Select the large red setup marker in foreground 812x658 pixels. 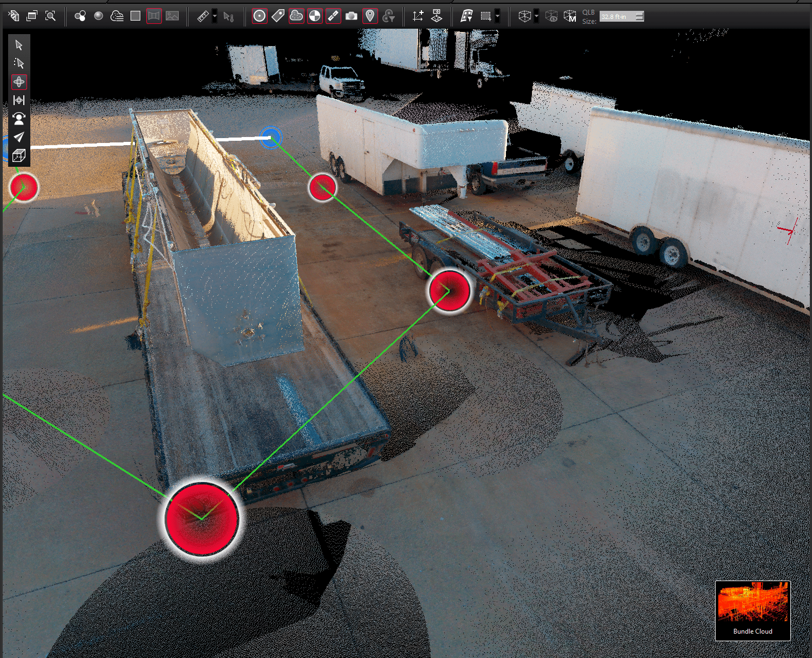pyautogui.click(x=202, y=519)
